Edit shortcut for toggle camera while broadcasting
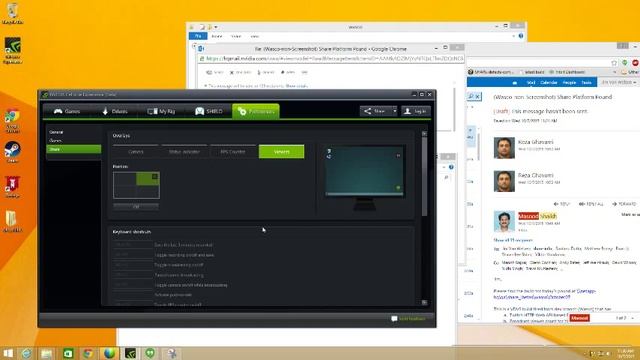The width and height of the screenshot is (640, 360). coord(132,284)
